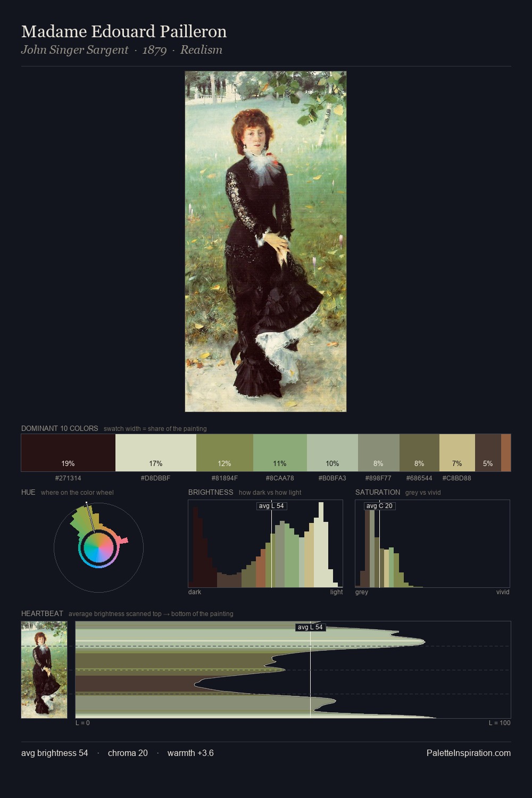The width and height of the screenshot is (532, 798).
Task: Click the 'BRIGHTNESS' section heading
Action: click(x=211, y=492)
